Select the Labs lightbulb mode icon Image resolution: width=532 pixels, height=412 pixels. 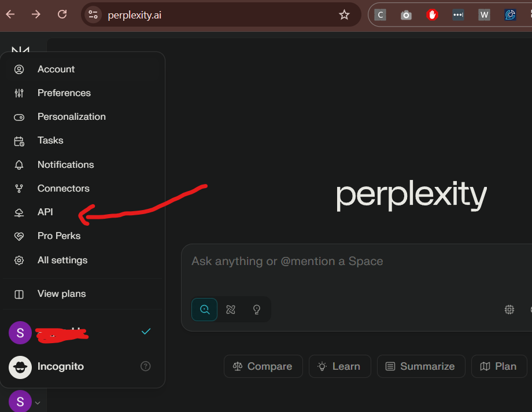click(x=257, y=310)
